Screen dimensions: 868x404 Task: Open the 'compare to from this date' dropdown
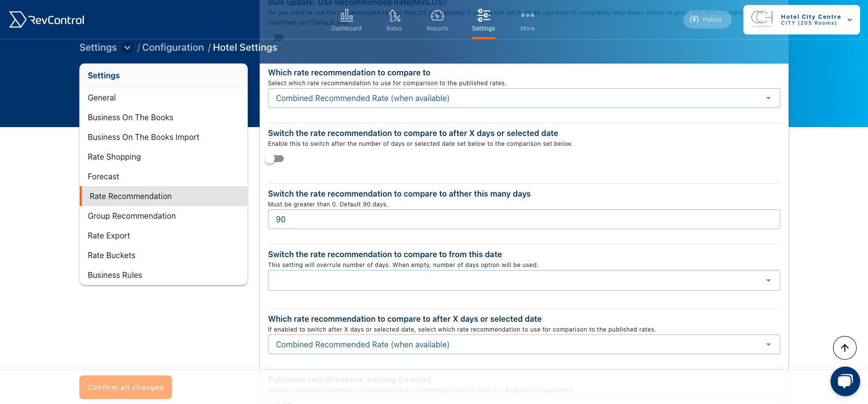(524, 280)
